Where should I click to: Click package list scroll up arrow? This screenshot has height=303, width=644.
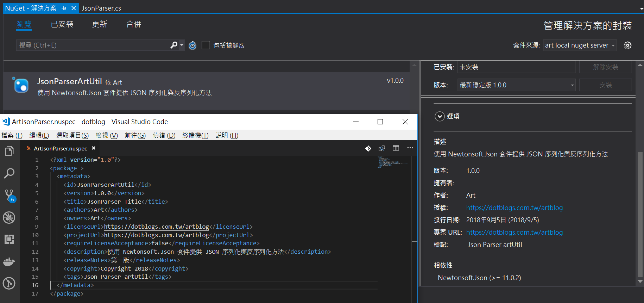(414, 65)
